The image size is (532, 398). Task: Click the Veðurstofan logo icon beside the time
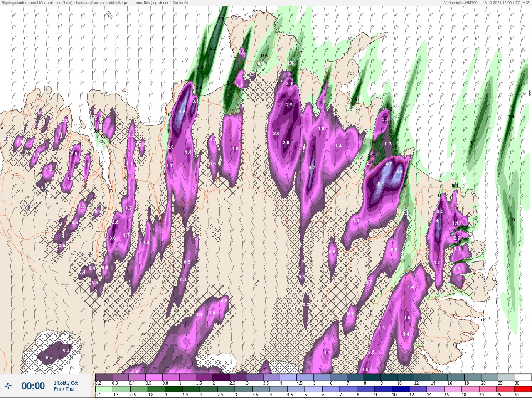point(8,386)
